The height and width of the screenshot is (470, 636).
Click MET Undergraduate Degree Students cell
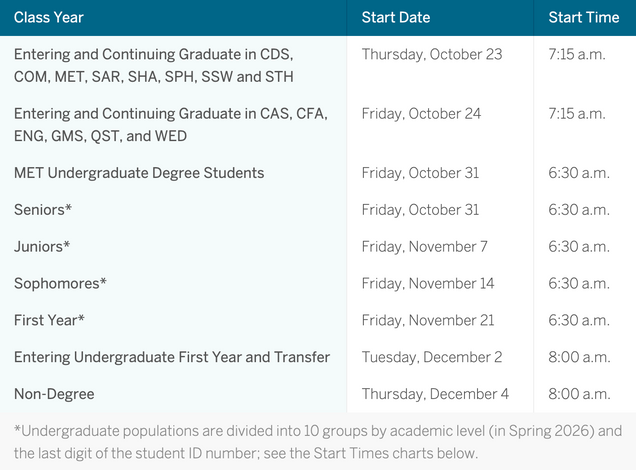coord(139,173)
